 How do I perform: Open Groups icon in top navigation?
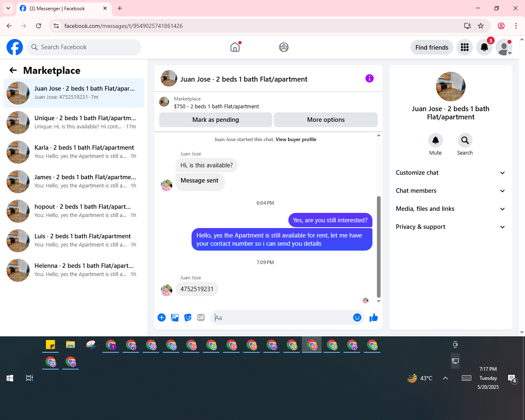point(284,47)
